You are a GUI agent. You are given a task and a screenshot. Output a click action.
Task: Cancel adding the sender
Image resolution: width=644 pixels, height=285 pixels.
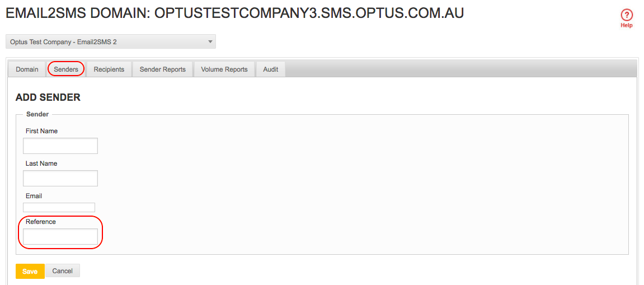point(63,271)
